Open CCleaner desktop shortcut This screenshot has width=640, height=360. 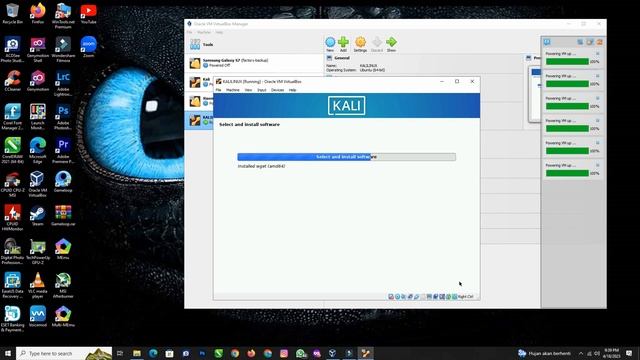pyautogui.click(x=12, y=80)
